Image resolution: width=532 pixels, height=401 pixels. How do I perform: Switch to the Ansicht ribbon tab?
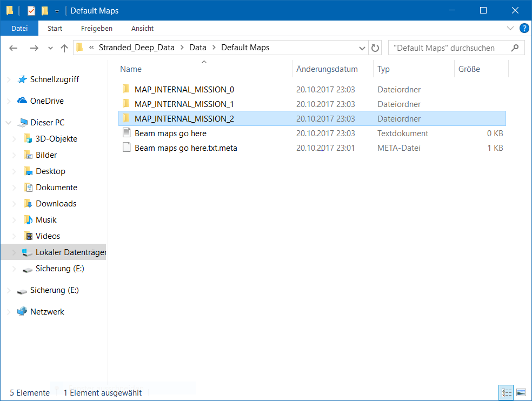(x=142, y=28)
